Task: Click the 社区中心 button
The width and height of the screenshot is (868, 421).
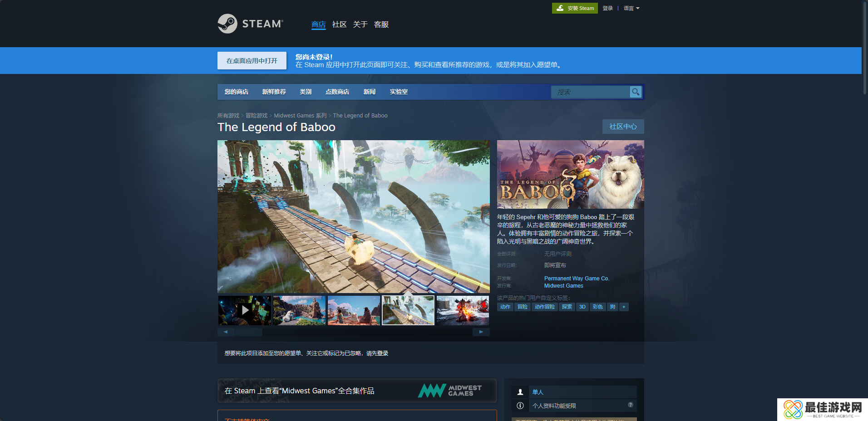Action: (623, 127)
